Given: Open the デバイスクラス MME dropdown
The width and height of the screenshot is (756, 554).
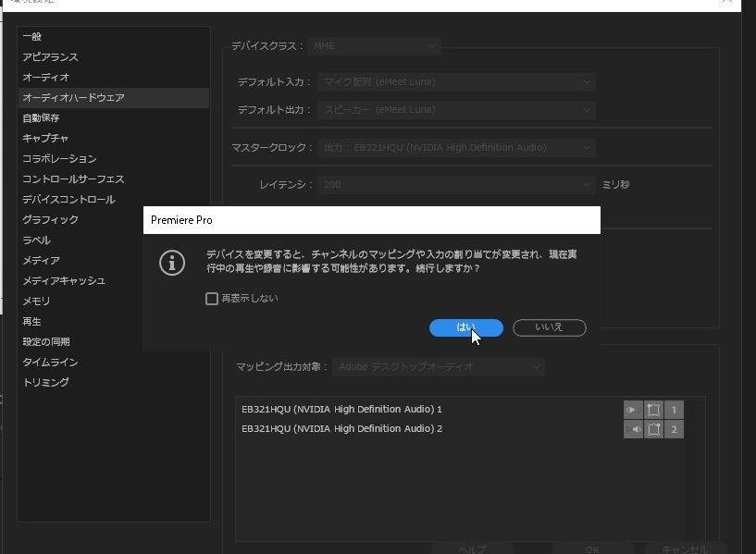Looking at the screenshot, I should click(x=375, y=45).
